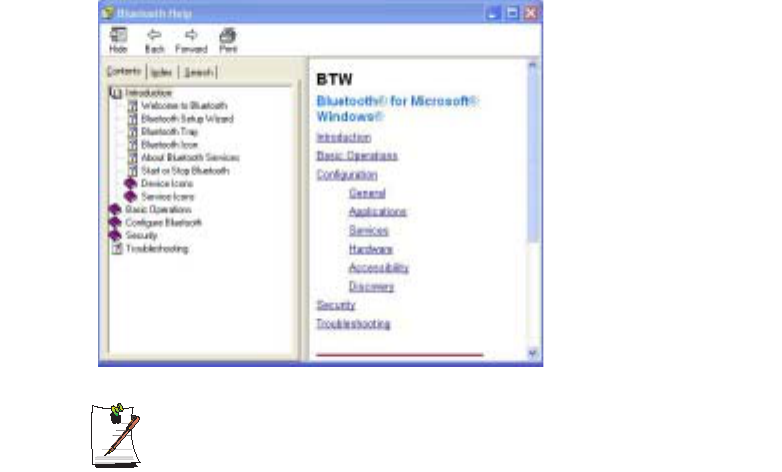The height and width of the screenshot is (472, 782).
Task: Open Start or Stop Bluetooth topic
Action: pyautogui.click(x=185, y=171)
